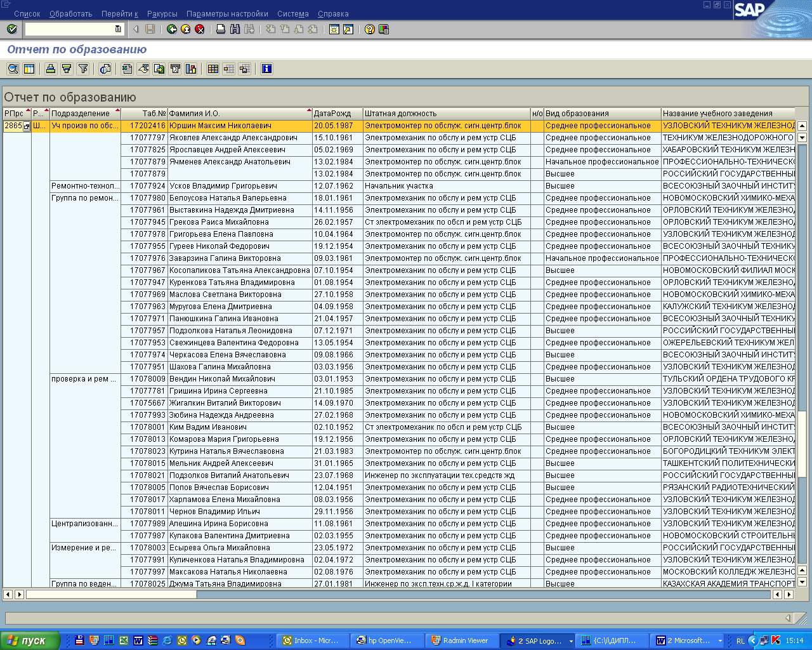Export the report to a spreadsheet
812x650 pixels.
click(x=128, y=69)
